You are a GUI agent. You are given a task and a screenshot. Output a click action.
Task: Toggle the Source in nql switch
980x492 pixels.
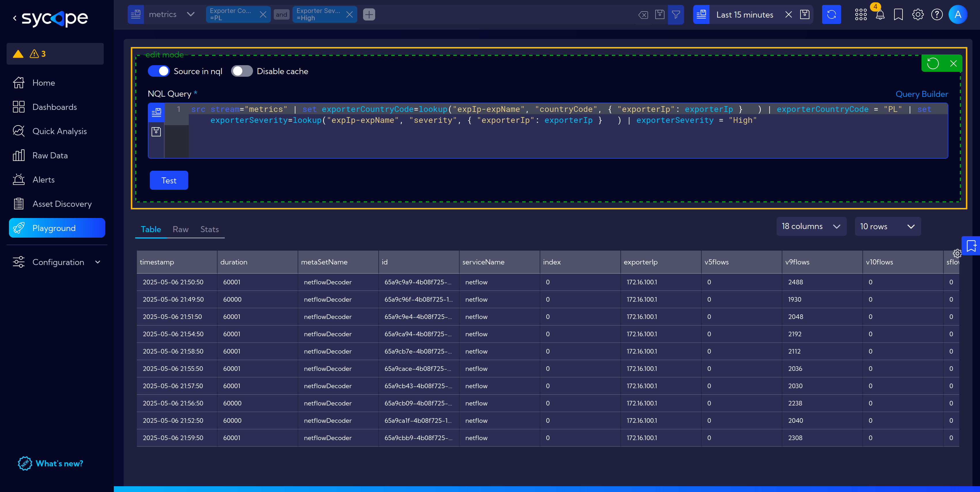tap(158, 71)
